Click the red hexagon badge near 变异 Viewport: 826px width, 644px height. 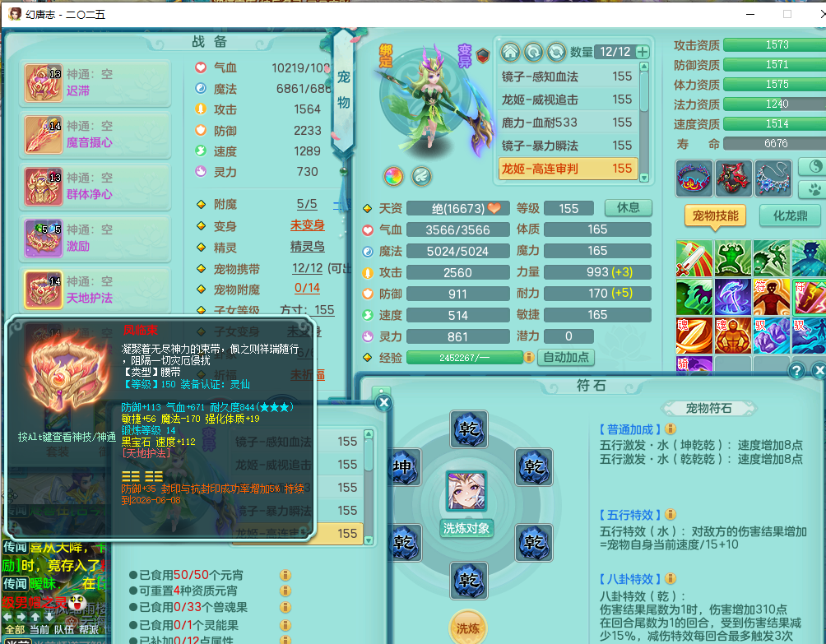pos(483,55)
